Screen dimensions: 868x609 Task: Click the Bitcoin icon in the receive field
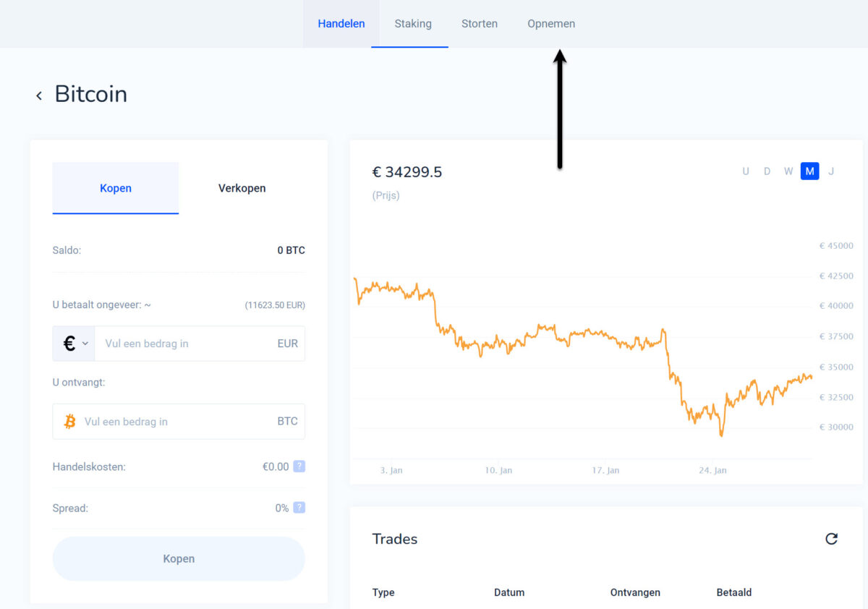point(70,422)
